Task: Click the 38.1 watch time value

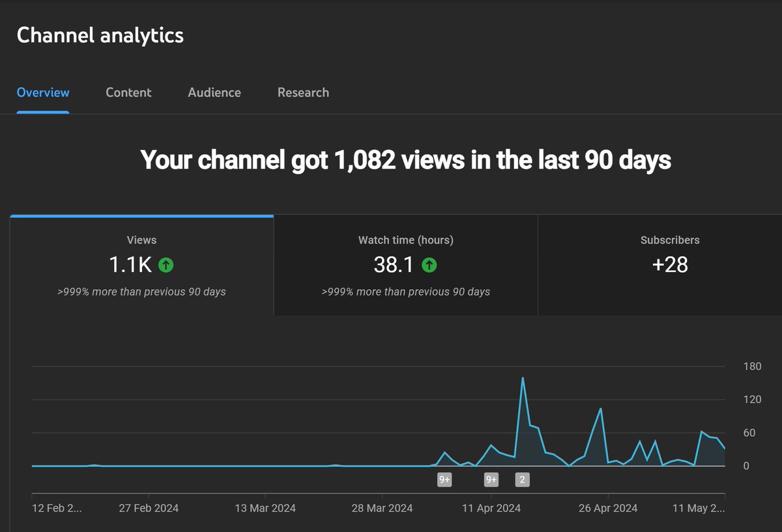Action: (395, 265)
